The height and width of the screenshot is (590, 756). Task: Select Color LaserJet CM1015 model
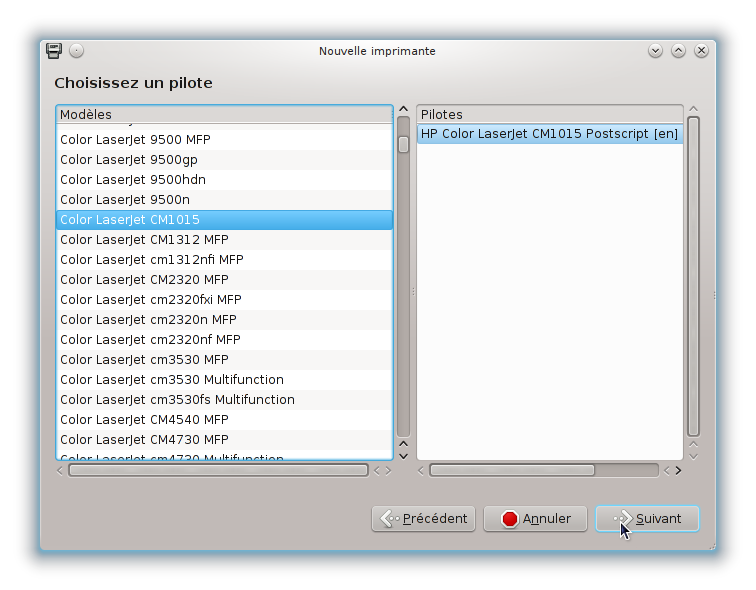[224, 220]
